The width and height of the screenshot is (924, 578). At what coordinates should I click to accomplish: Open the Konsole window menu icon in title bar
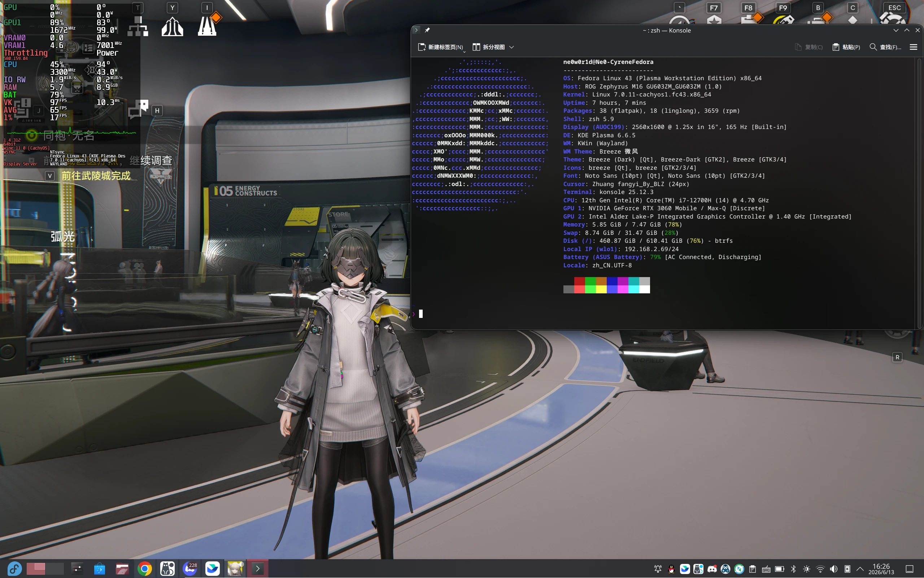coord(417,30)
